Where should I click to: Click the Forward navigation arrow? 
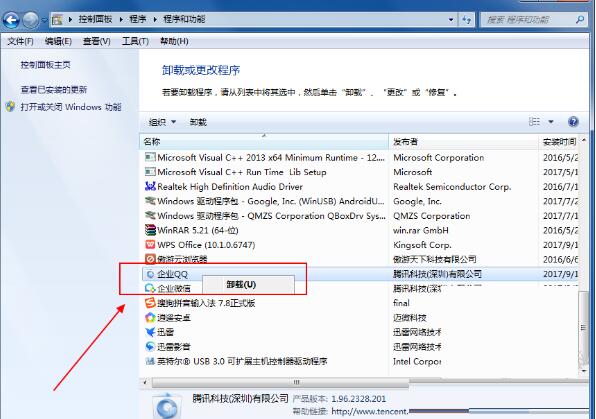[x=30, y=20]
